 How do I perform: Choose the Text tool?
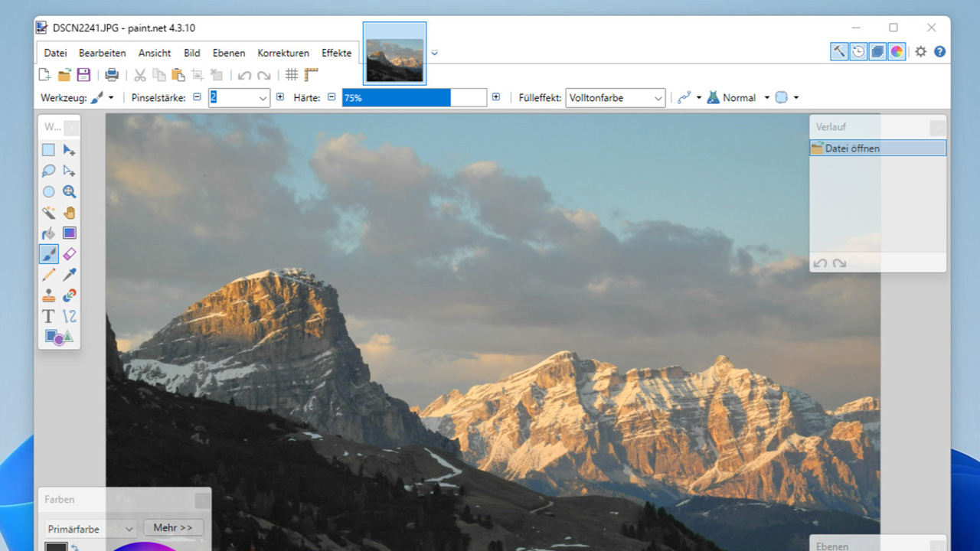pyautogui.click(x=48, y=316)
